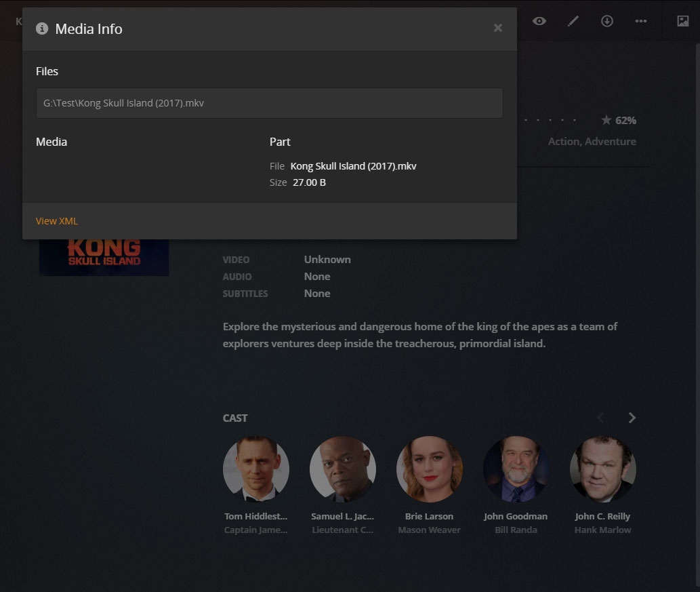This screenshot has height=592, width=700.
Task: Click the John Goodman name link
Action: [x=516, y=516]
